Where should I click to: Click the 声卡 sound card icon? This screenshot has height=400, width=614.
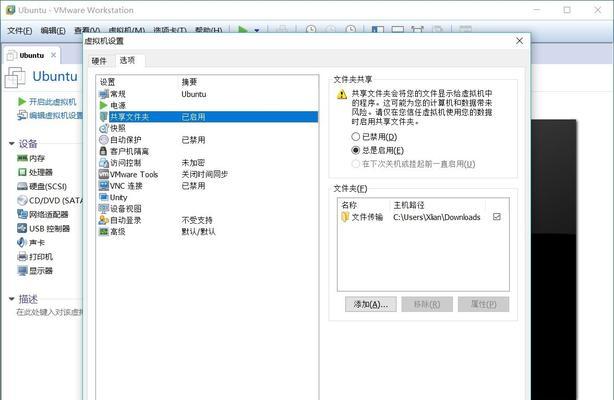coord(22,242)
